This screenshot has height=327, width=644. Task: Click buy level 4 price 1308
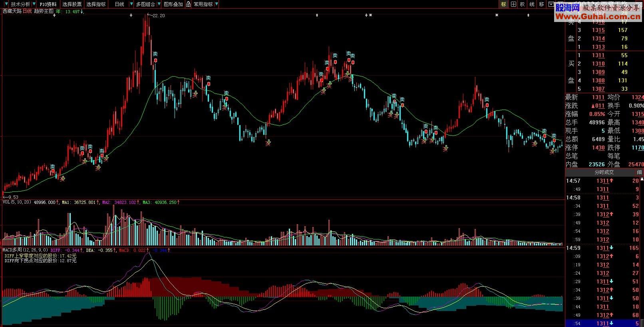click(x=598, y=80)
